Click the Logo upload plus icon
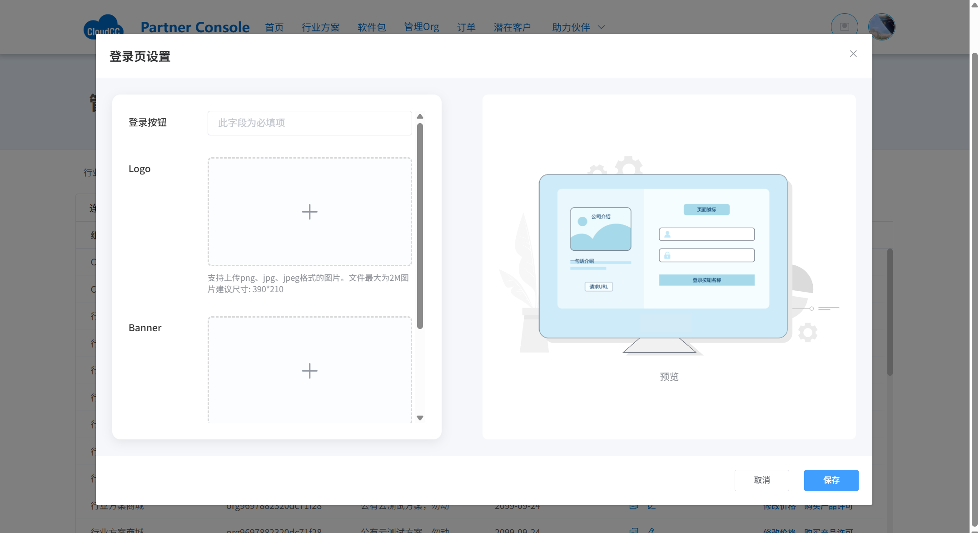Screen dimensions: 980x533 click(x=309, y=212)
